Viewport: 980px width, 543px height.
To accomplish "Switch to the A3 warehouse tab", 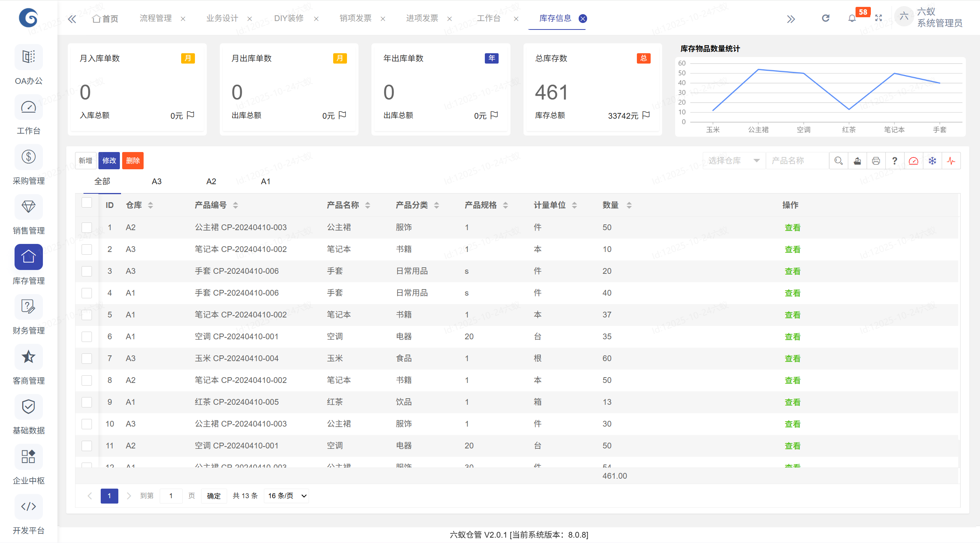I will pyautogui.click(x=157, y=182).
